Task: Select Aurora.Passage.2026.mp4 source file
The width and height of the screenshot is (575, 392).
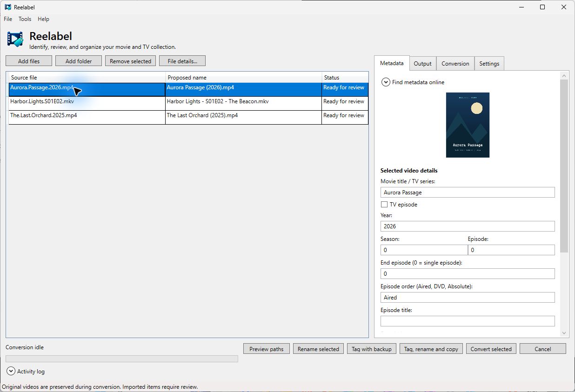Action: tap(87, 90)
